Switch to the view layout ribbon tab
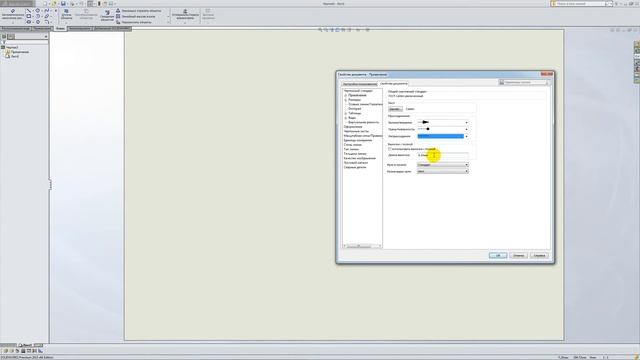The height and width of the screenshot is (360, 640). point(16,29)
